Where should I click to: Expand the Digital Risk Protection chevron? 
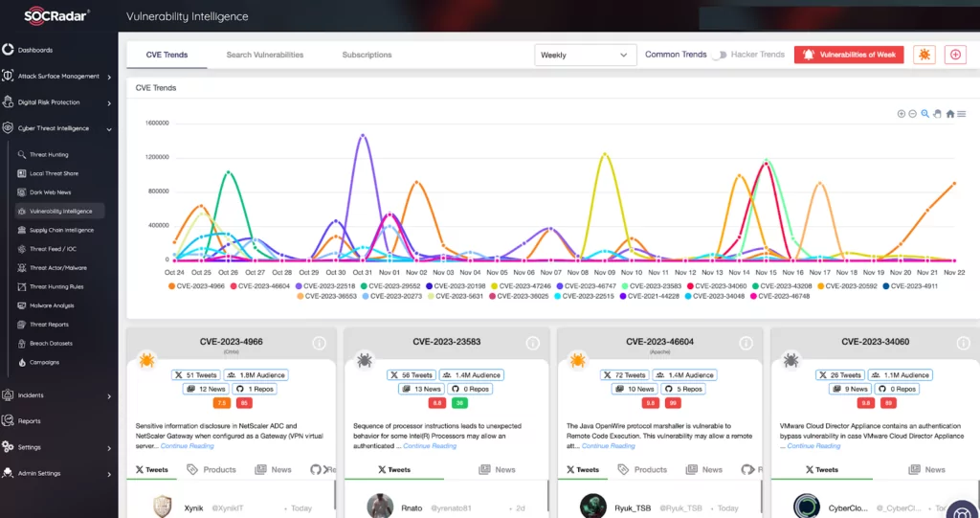(109, 103)
